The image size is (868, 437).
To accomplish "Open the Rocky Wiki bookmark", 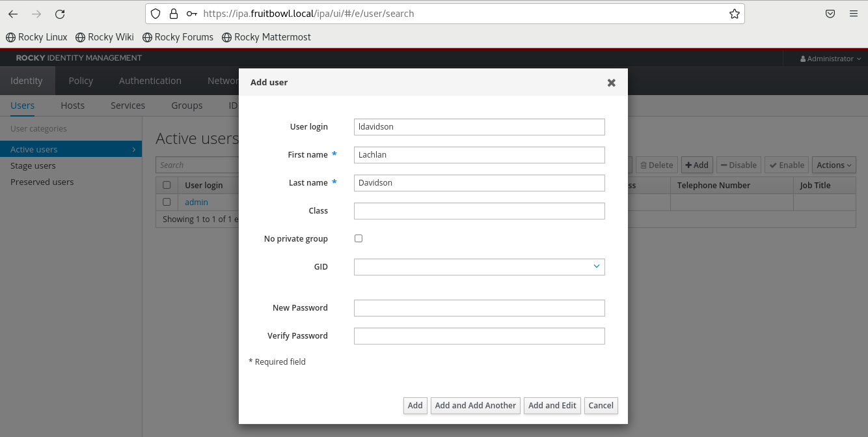I will (x=105, y=37).
